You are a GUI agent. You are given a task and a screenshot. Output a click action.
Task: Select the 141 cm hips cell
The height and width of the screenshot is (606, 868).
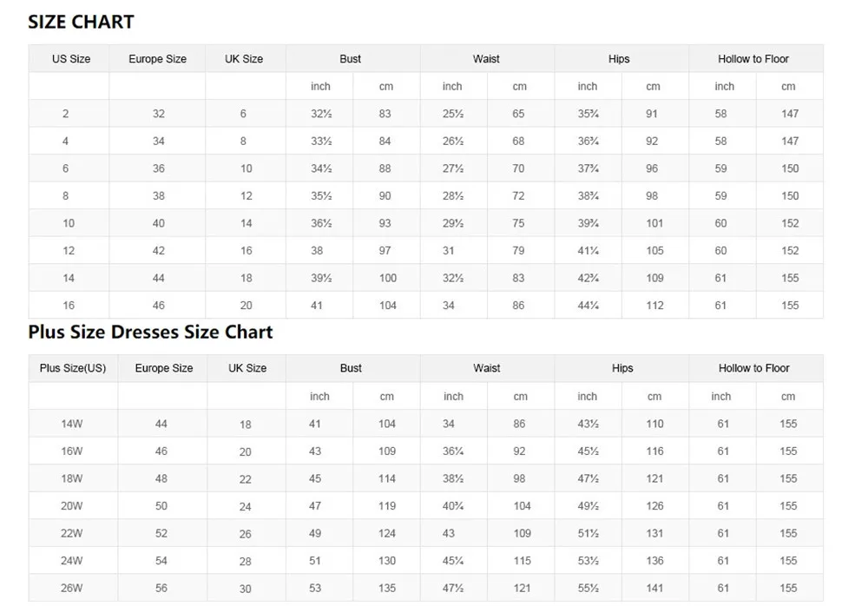tap(654, 588)
